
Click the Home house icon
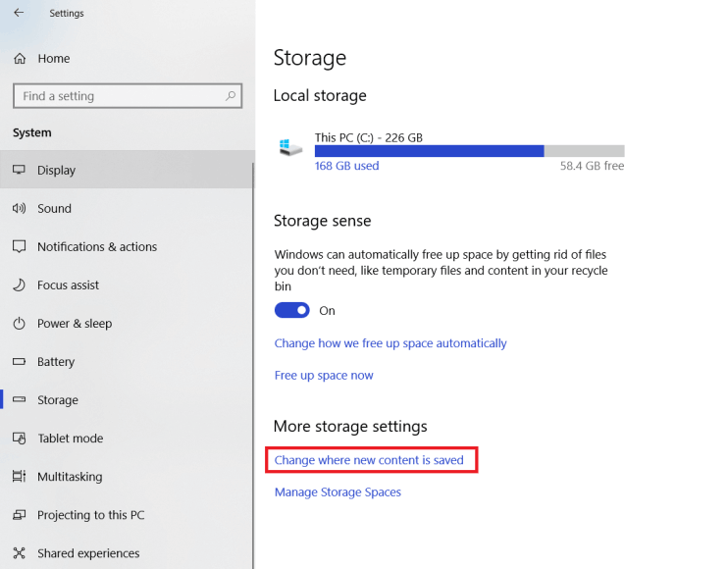20,59
